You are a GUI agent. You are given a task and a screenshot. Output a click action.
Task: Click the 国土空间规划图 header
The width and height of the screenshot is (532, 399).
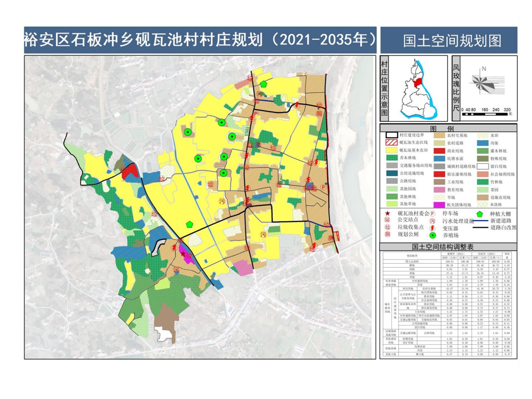point(452,41)
